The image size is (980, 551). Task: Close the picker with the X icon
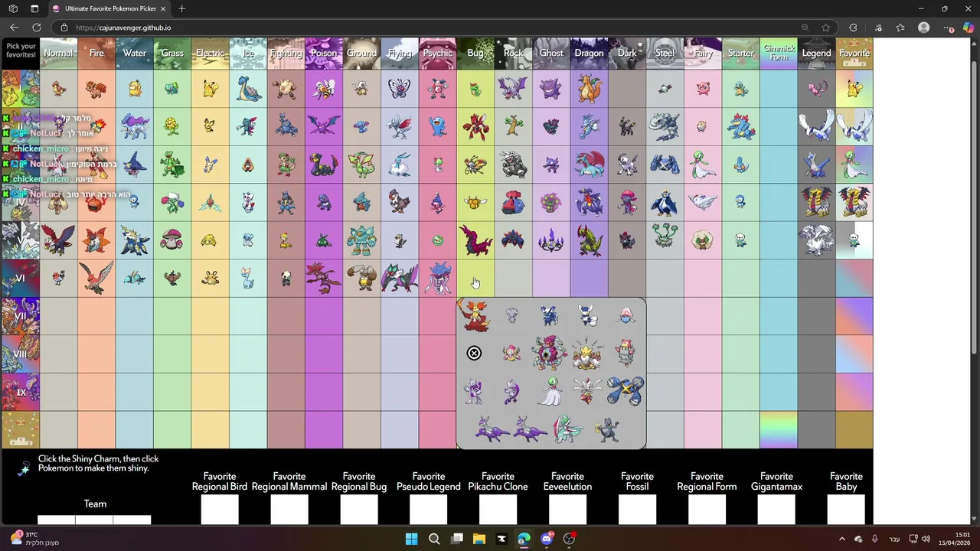(474, 353)
